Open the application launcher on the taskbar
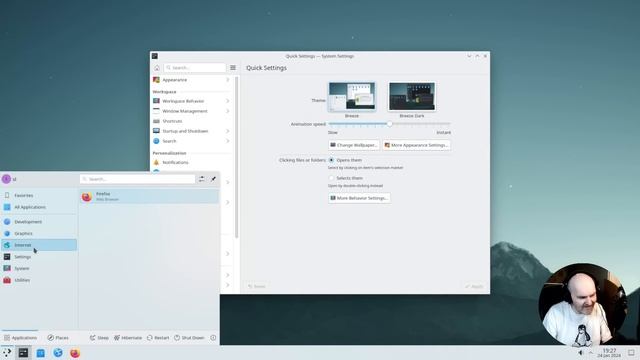This screenshot has width=640, height=360. (x=7, y=353)
